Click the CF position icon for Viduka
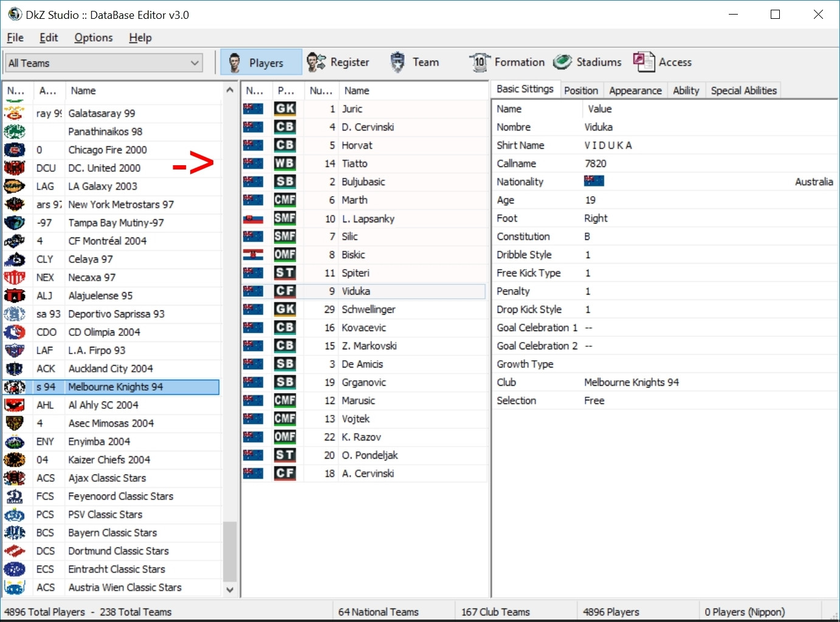 tap(284, 291)
